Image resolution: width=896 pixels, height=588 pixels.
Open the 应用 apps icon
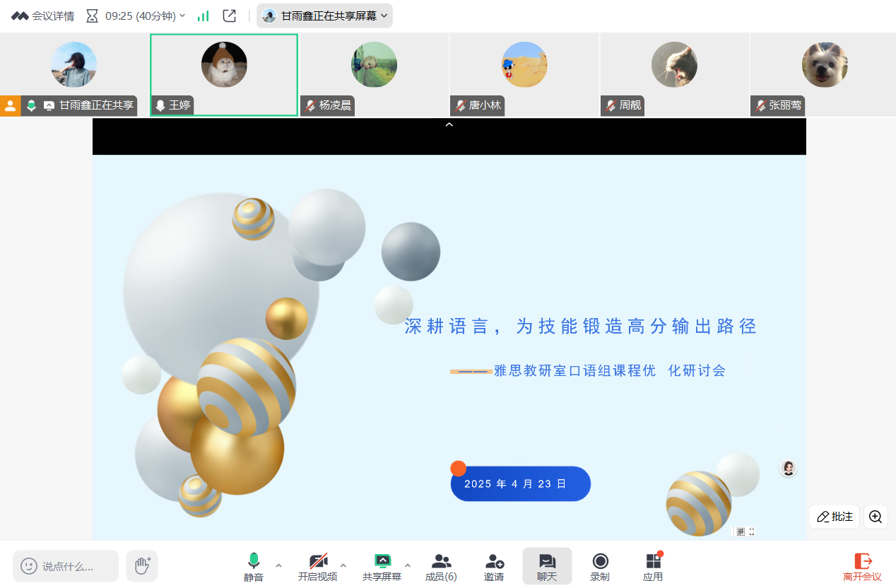653,566
